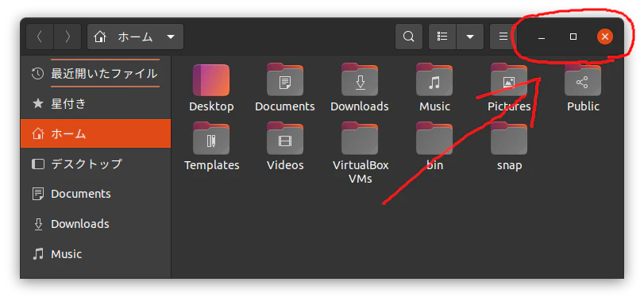Minimize the file manager window

[x=542, y=37]
